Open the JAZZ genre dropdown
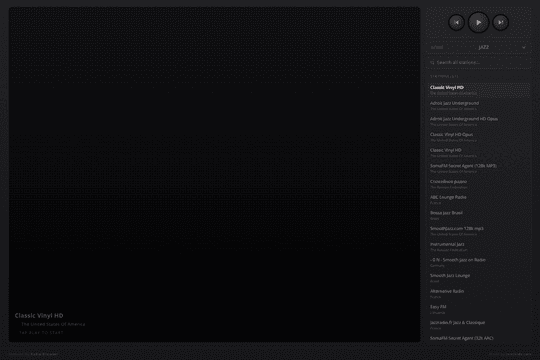The height and width of the screenshot is (360, 540). [x=478, y=47]
